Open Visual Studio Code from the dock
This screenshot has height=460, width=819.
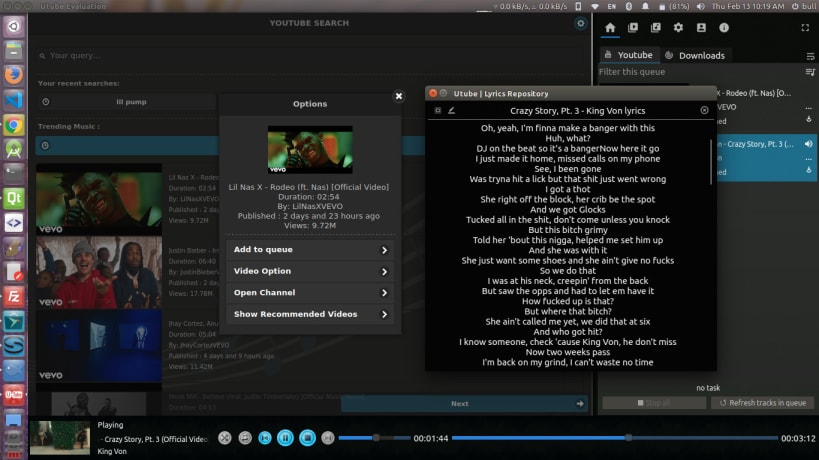tap(14, 100)
